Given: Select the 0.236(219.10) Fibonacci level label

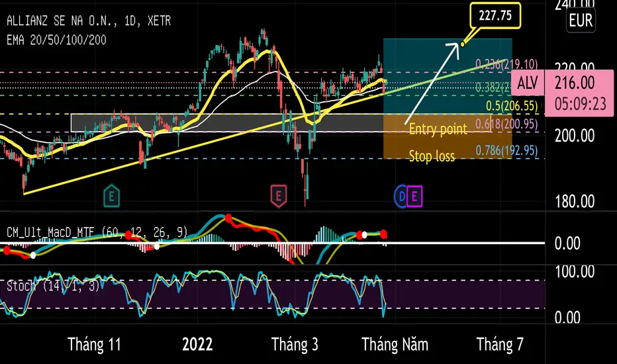Looking at the screenshot, I should 506,64.
